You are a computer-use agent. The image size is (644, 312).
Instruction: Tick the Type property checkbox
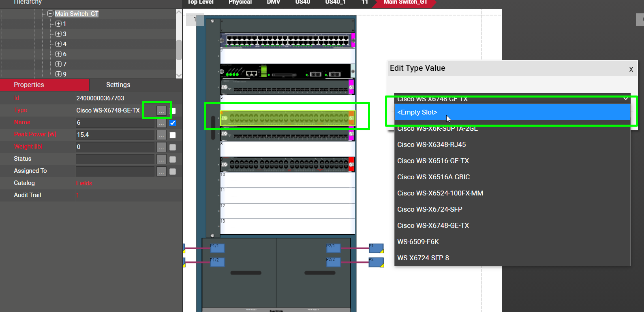tap(173, 110)
